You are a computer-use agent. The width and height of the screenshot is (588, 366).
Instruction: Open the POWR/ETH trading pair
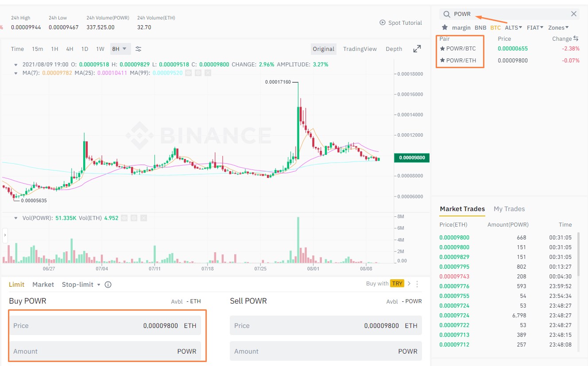pyautogui.click(x=462, y=60)
